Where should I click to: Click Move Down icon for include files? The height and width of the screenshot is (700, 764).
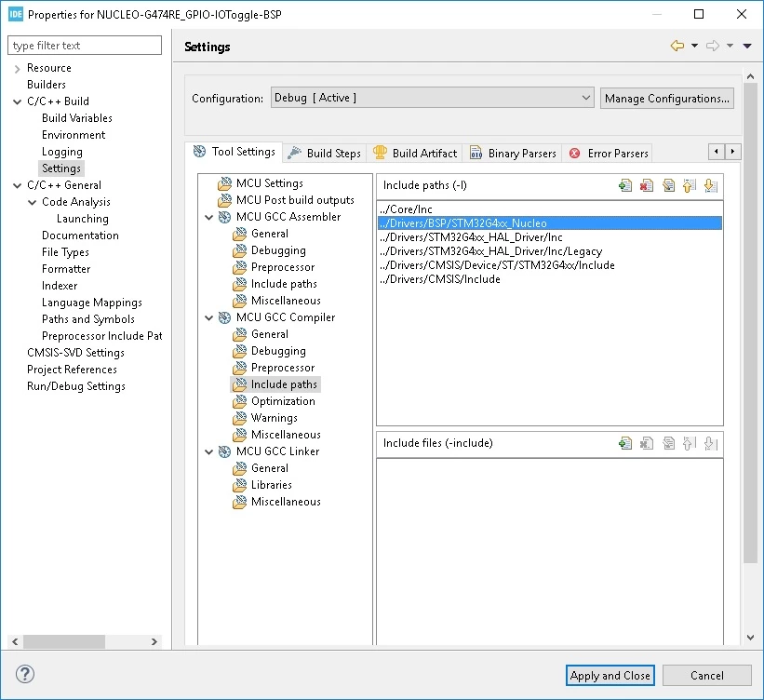(x=711, y=443)
